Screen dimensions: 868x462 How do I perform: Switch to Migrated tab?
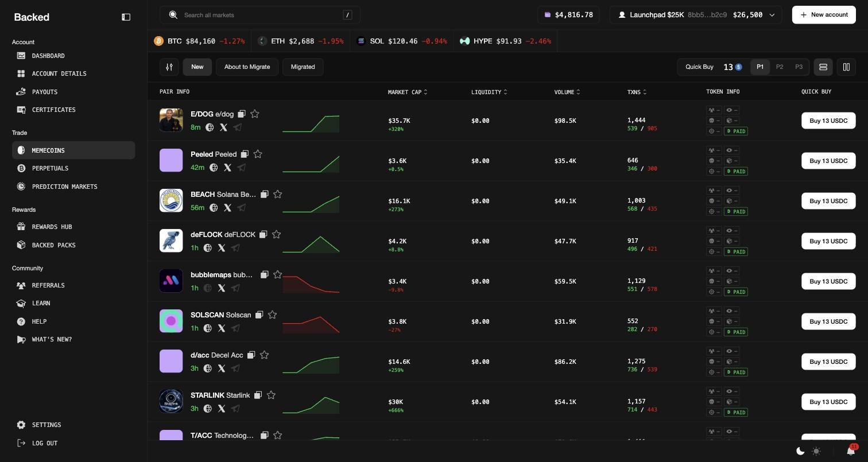coord(303,67)
